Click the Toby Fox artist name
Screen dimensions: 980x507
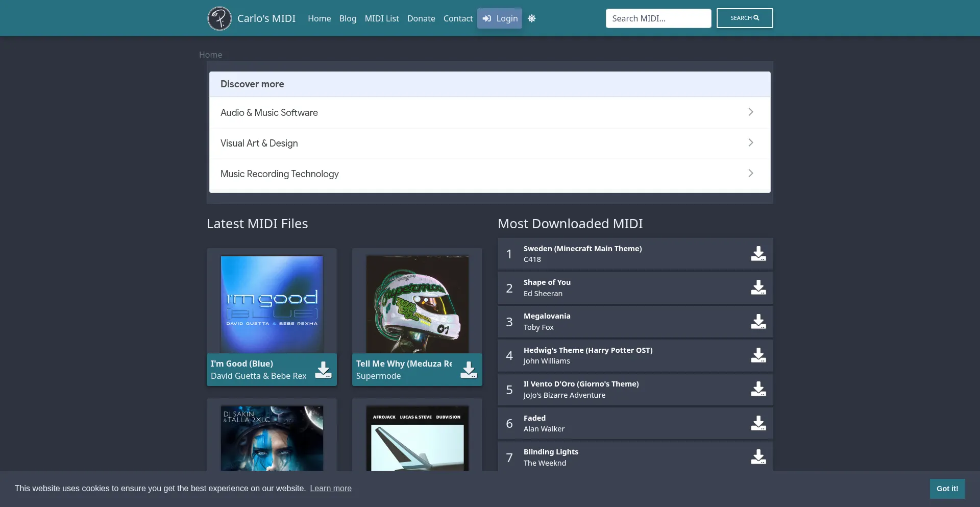coord(538,327)
